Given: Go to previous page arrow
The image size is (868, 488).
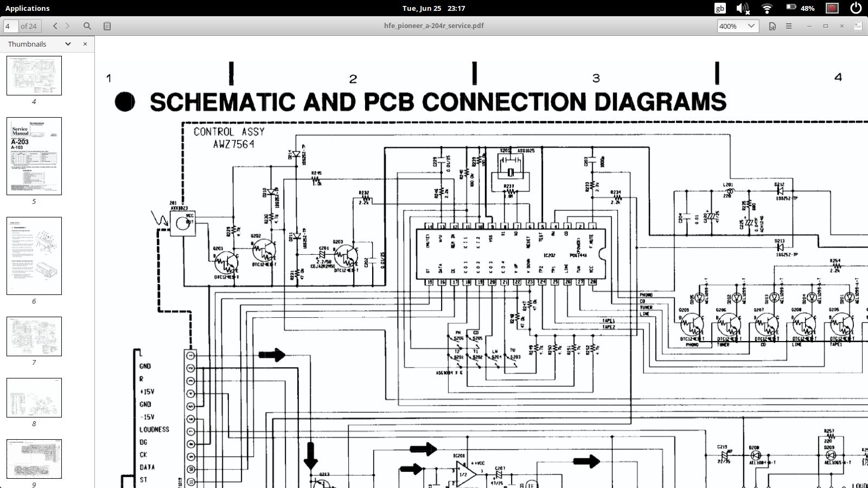Looking at the screenshot, I should tap(55, 25).
